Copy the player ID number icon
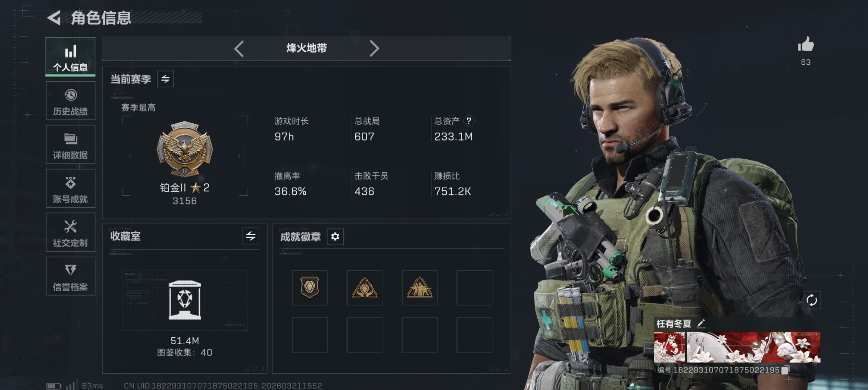Viewport: 868px width, 390px height. click(x=785, y=370)
